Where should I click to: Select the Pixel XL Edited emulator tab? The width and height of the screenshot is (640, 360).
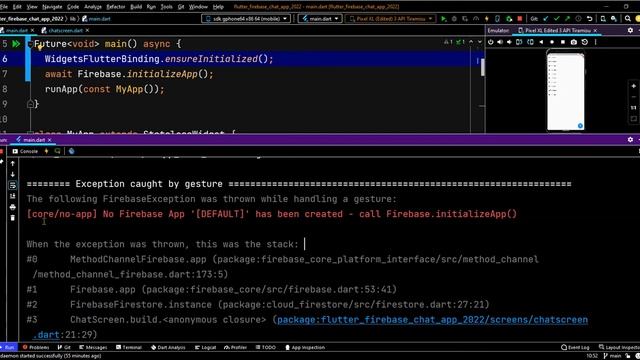pos(557,31)
